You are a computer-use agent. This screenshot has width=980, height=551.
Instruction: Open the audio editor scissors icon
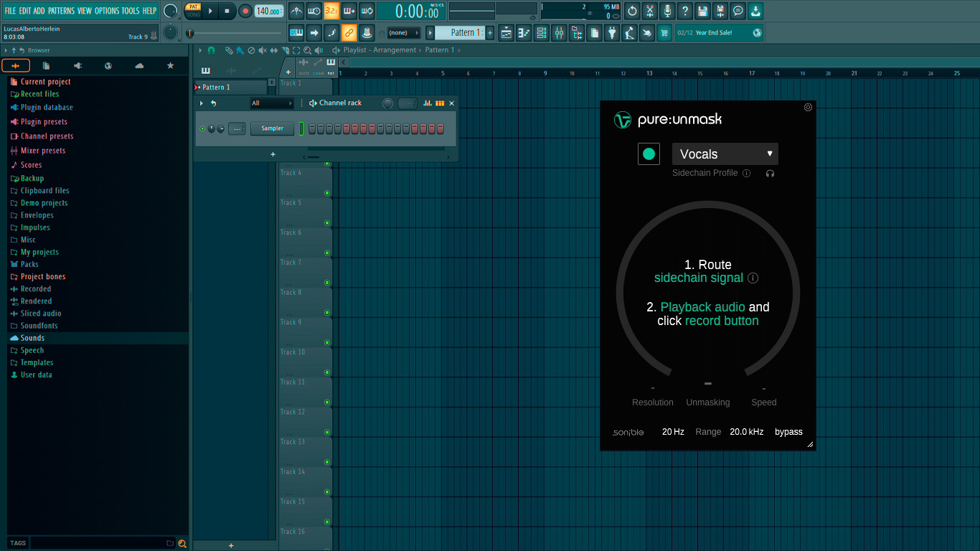coord(650,11)
